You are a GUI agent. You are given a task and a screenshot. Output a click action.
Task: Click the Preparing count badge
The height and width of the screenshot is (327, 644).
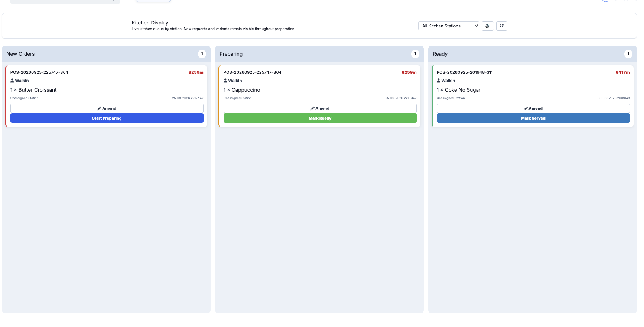coord(415,54)
